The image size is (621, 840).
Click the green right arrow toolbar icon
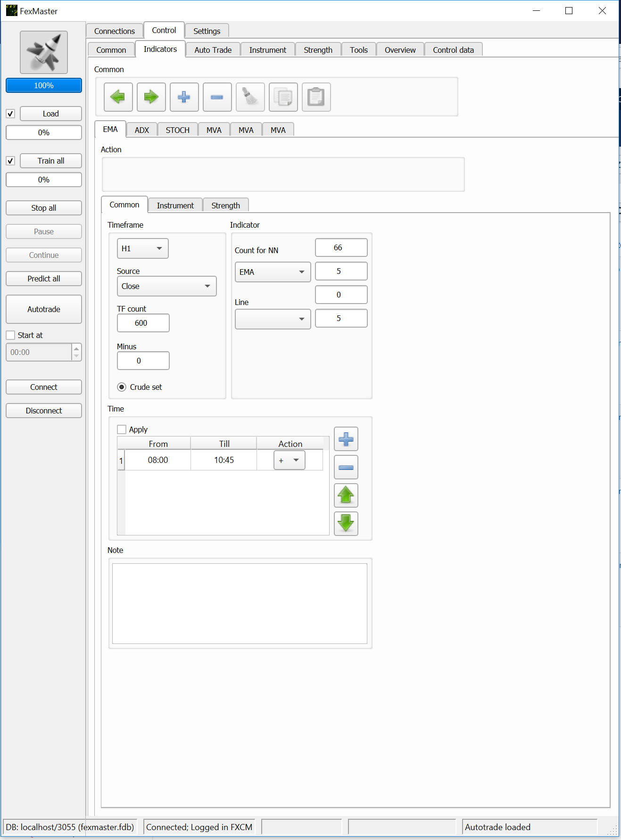151,97
